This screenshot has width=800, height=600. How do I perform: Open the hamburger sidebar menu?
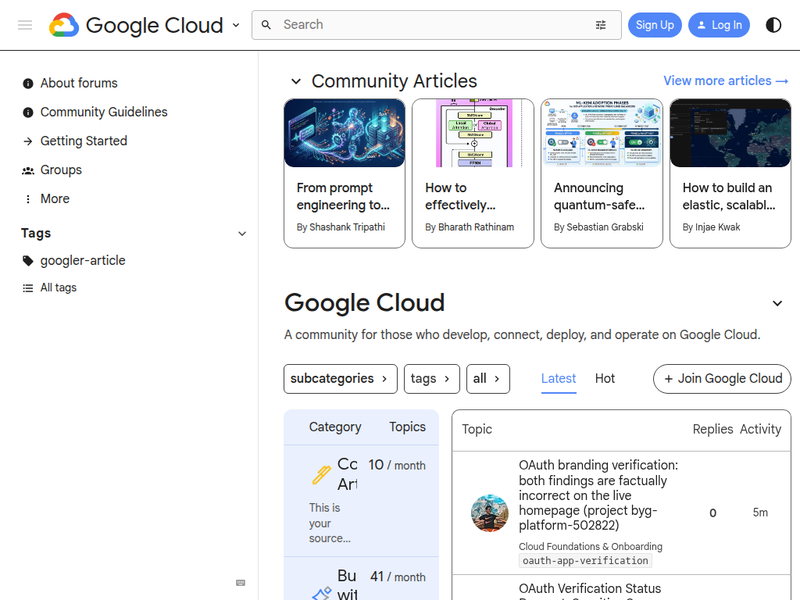pyautogui.click(x=25, y=25)
